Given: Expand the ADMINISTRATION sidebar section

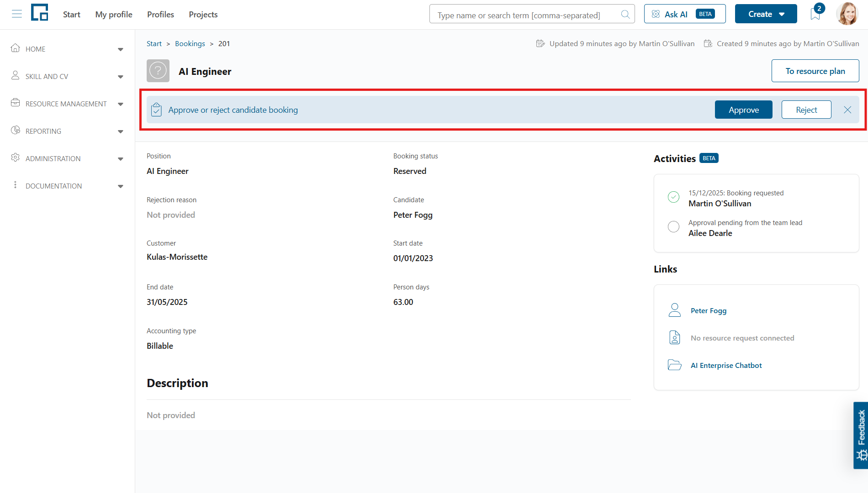Looking at the screenshot, I should [x=121, y=159].
